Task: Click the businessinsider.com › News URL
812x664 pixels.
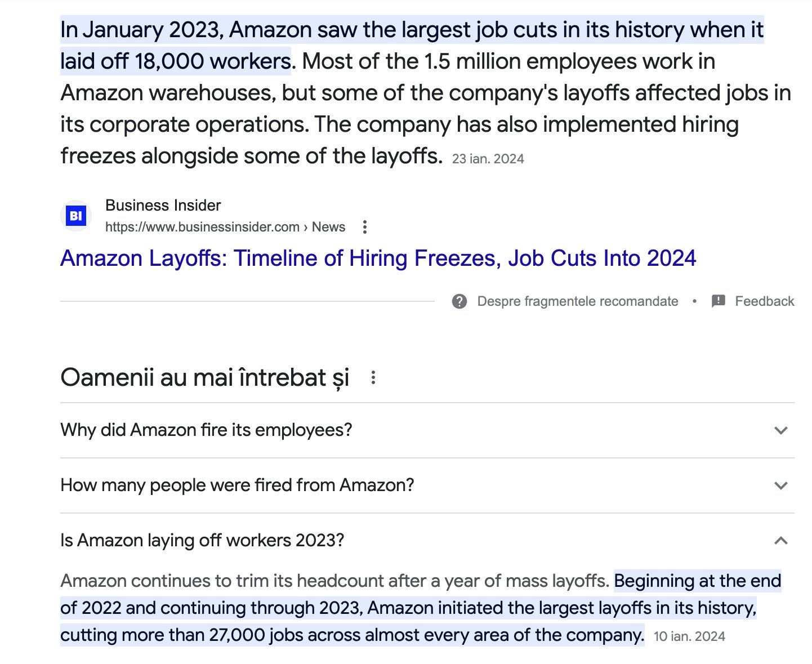Action: [x=225, y=227]
